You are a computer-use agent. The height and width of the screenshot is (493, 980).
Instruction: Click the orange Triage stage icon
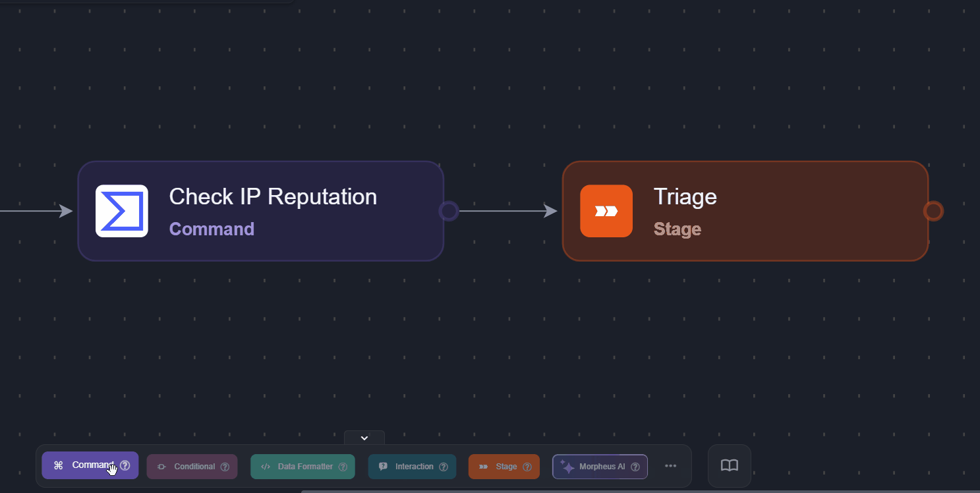(606, 211)
